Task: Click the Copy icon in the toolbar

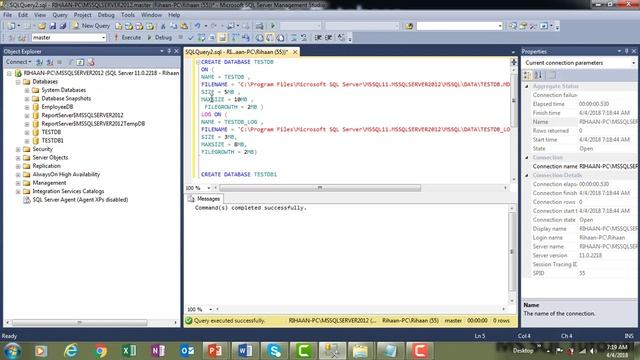Action: pos(173,26)
